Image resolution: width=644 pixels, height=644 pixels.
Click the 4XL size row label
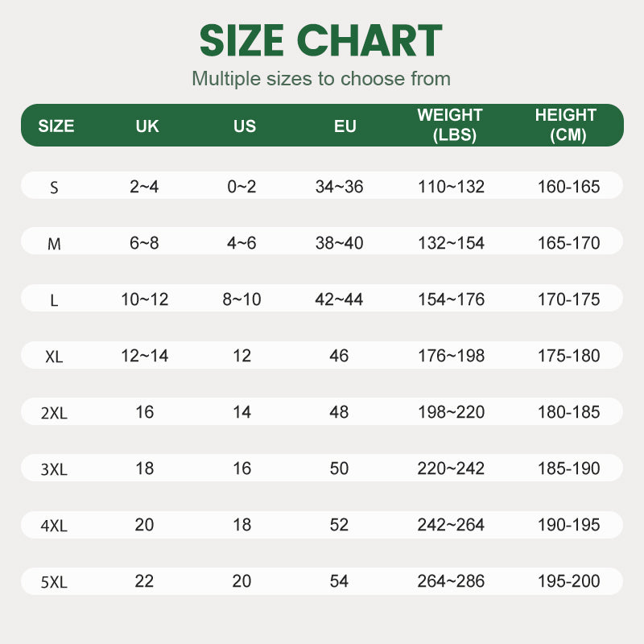[54, 526]
